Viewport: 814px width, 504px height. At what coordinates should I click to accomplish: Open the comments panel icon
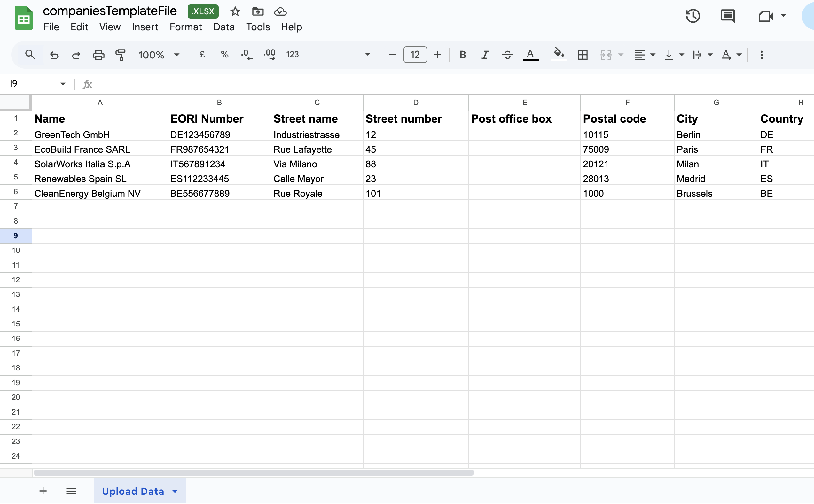click(727, 16)
